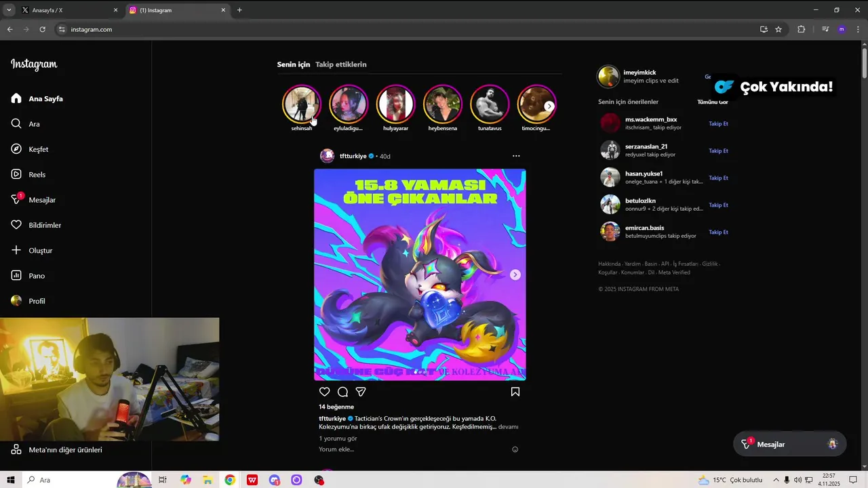868x488 pixels.
Task: Follow emircan.basis with Takip Et
Action: click(718, 232)
